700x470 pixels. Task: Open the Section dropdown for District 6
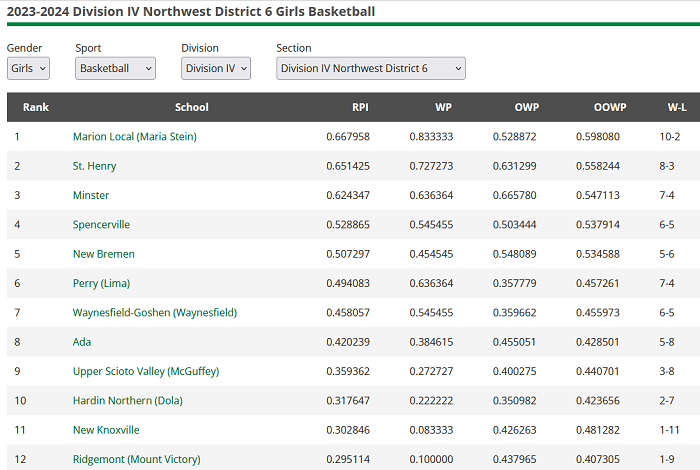coord(370,68)
